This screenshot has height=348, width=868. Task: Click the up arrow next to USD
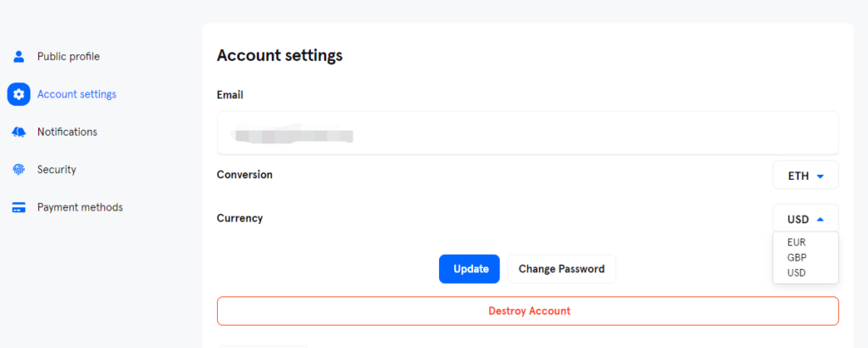coord(821,220)
